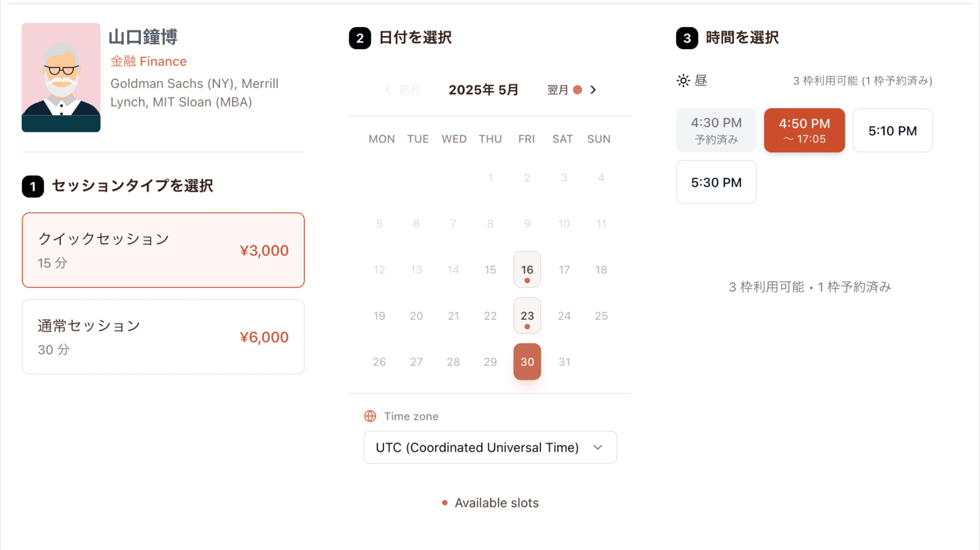Select the 4:50 PM time slot
Viewport: 980px width, 550px height.
point(804,130)
